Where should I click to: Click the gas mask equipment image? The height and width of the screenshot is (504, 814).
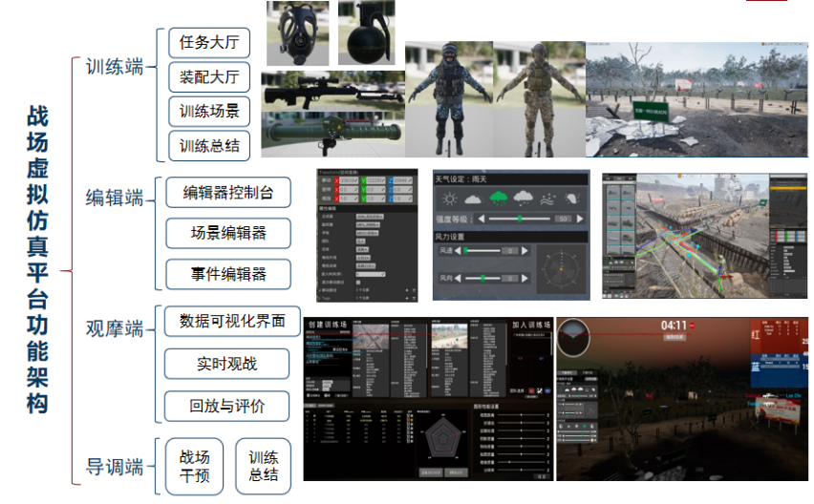297,33
